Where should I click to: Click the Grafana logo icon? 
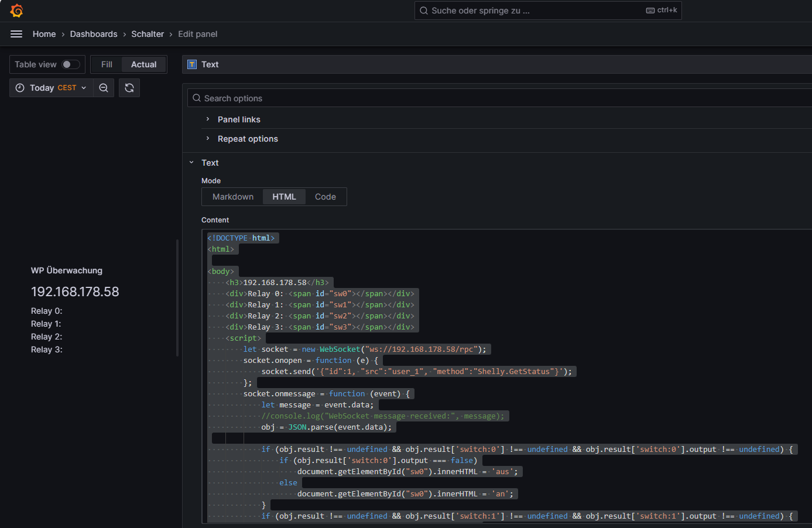point(16,11)
